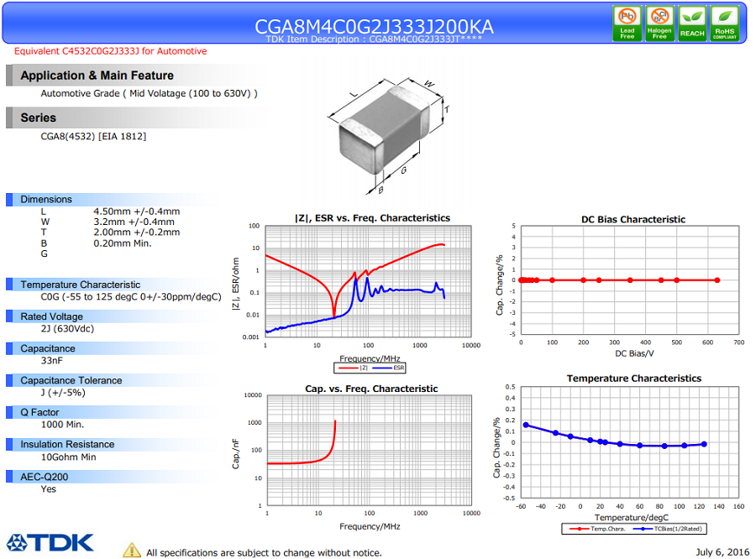The image size is (756, 559).
Task: Click the blue ESR legend entry
Action: point(389,368)
